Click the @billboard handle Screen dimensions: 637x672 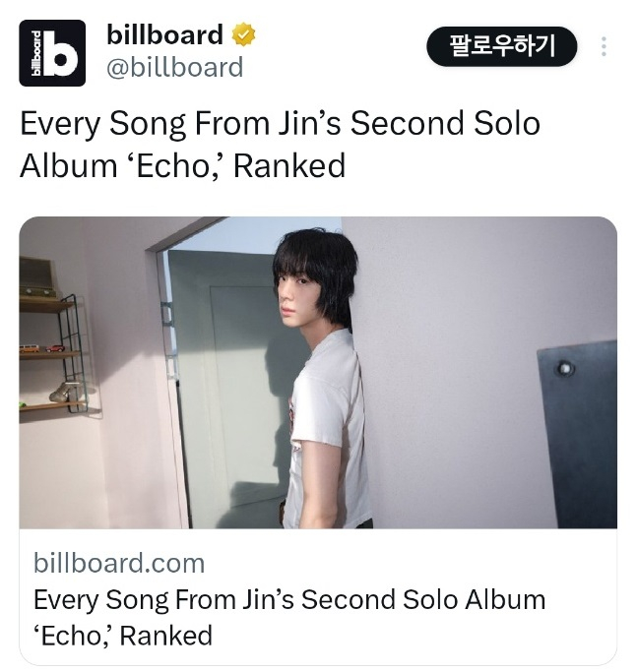(174, 67)
